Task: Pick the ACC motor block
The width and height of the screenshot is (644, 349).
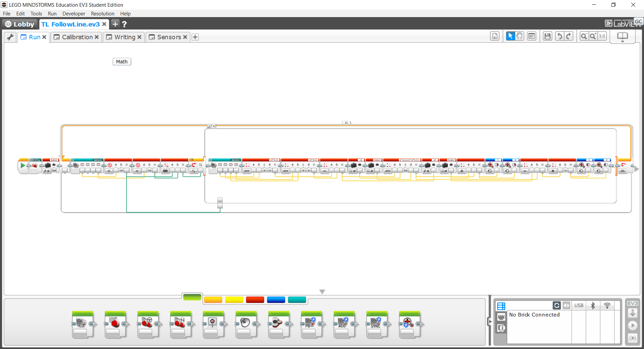Action: coord(344,324)
